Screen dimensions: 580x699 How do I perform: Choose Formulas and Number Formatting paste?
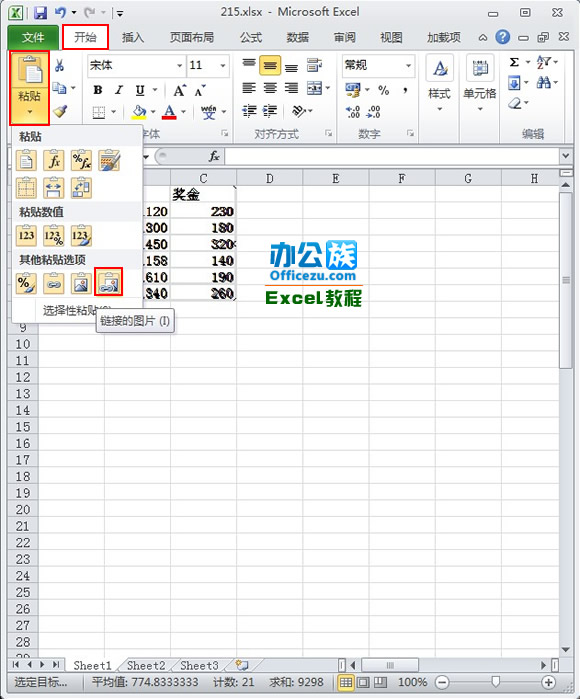(x=82, y=161)
